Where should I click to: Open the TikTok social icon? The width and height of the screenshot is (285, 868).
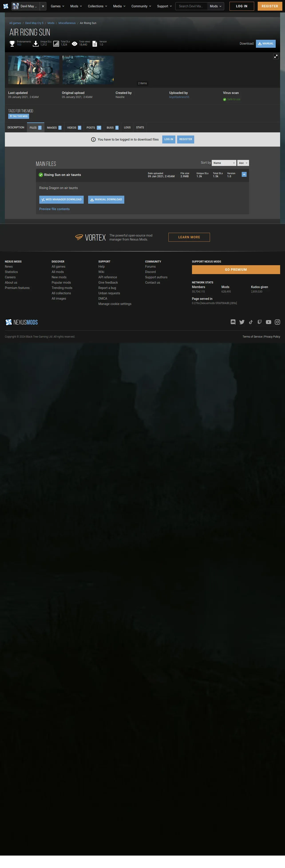click(x=251, y=322)
